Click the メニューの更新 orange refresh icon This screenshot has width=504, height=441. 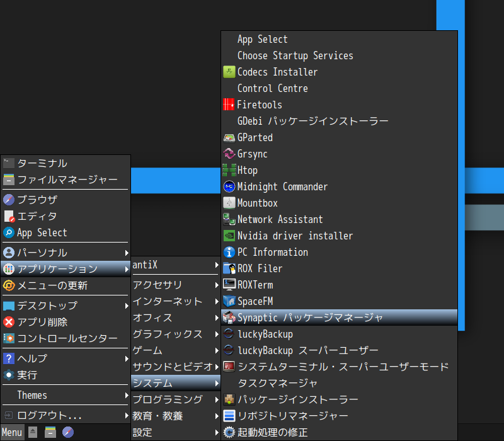click(9, 285)
